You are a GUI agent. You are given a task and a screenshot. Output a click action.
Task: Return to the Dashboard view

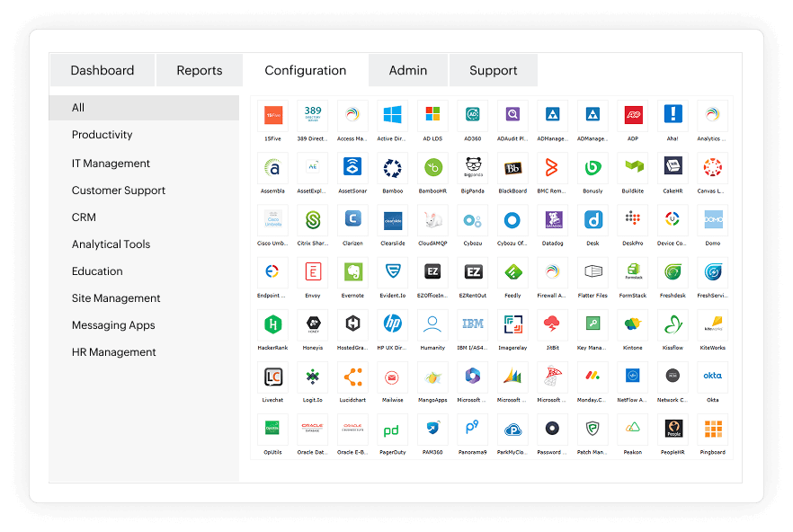click(x=102, y=69)
